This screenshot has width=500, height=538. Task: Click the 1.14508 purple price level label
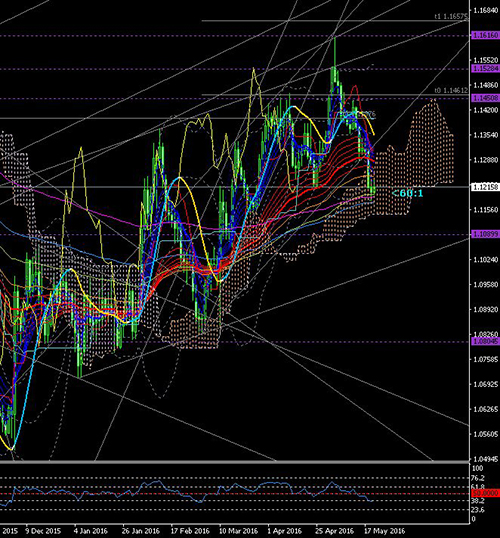(x=486, y=98)
